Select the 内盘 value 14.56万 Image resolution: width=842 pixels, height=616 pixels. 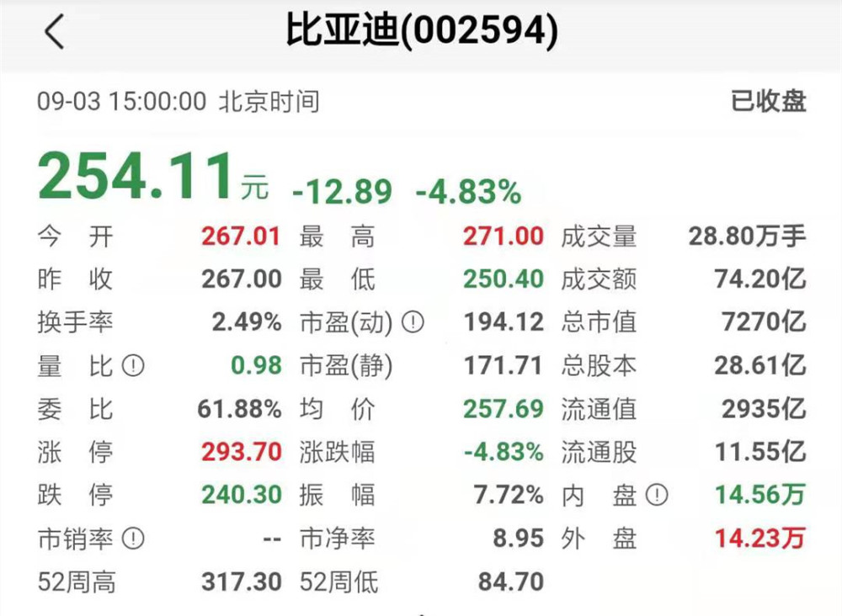click(x=760, y=495)
